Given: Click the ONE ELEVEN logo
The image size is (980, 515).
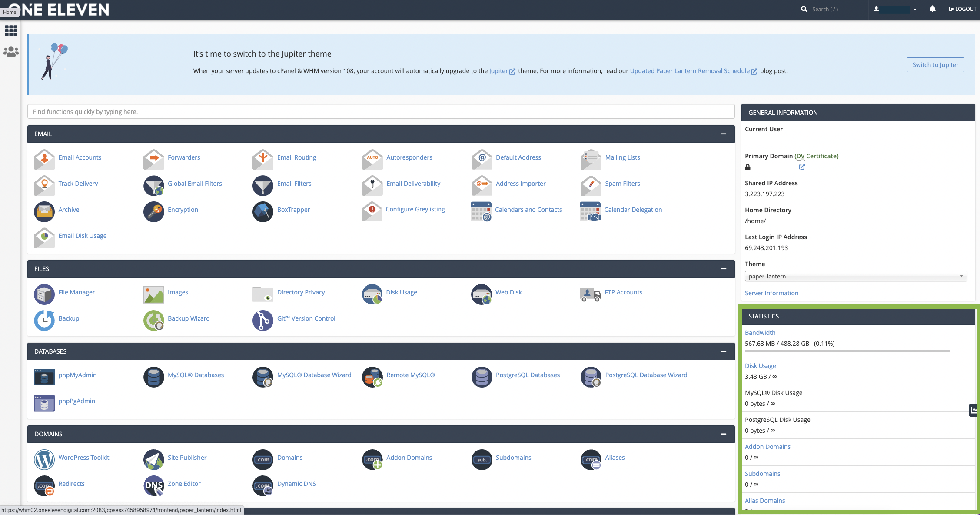Looking at the screenshot, I should click(60, 10).
